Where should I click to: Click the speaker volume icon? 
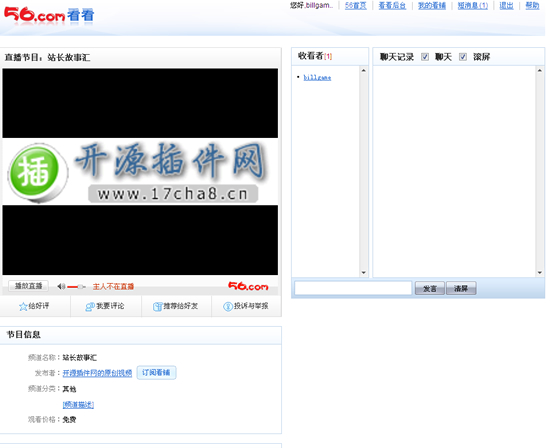61,287
